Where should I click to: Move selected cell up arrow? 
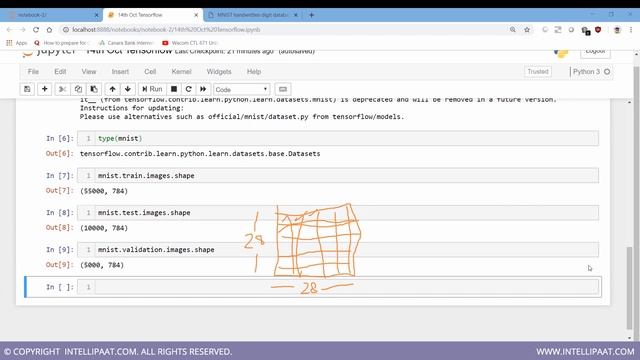point(112,89)
